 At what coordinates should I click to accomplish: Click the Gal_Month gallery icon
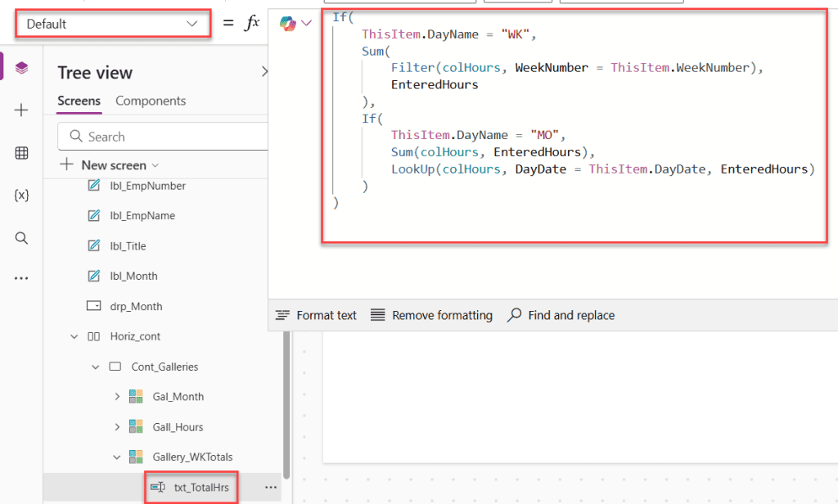click(136, 397)
